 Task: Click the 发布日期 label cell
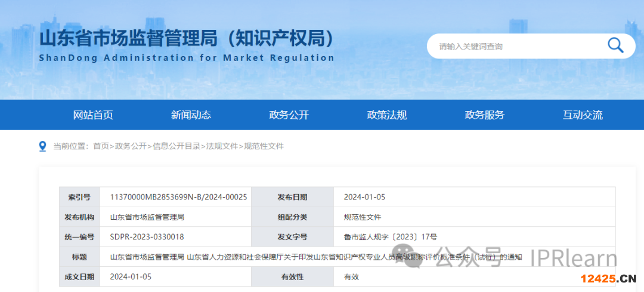[292, 197]
